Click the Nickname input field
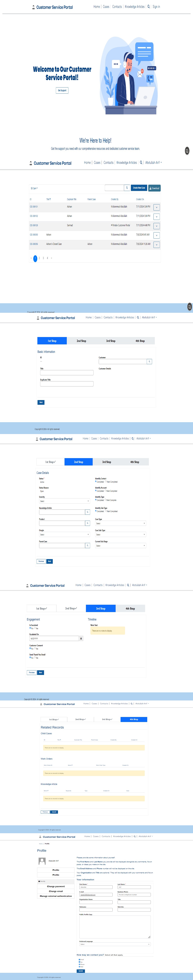This screenshot has height=980, width=193. pyautogui.click(x=96, y=910)
